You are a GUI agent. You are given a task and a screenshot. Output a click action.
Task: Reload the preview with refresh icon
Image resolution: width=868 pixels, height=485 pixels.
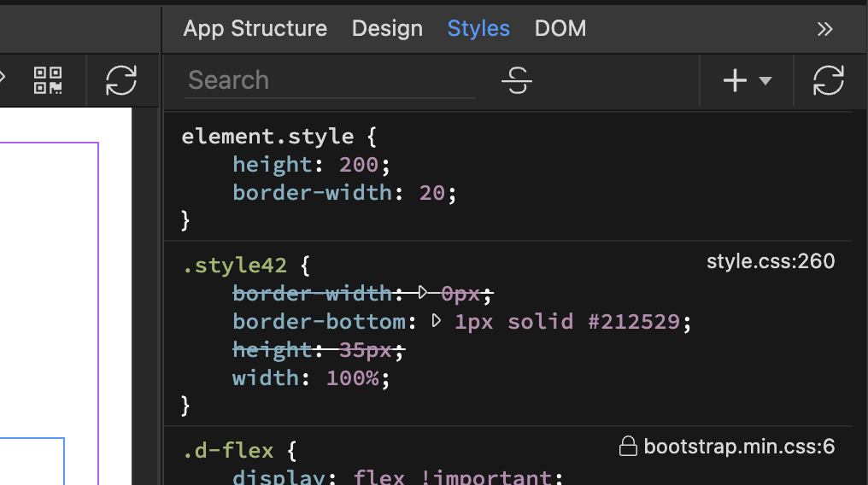point(121,81)
